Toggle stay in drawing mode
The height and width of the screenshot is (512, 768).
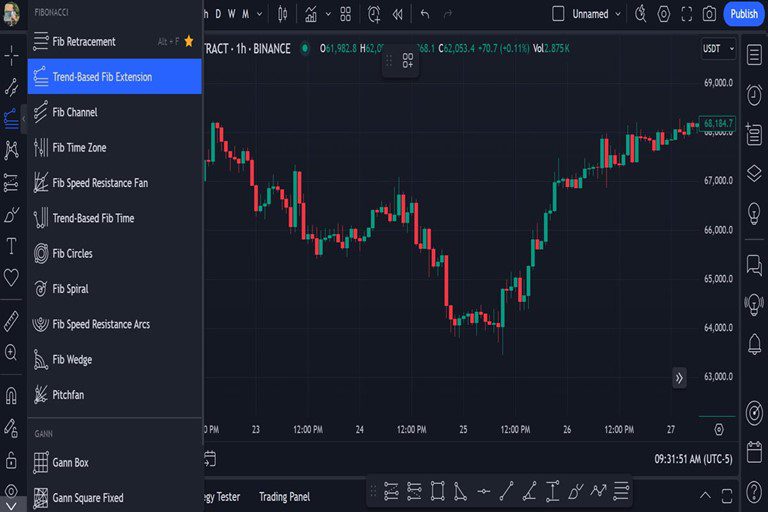click(11, 428)
